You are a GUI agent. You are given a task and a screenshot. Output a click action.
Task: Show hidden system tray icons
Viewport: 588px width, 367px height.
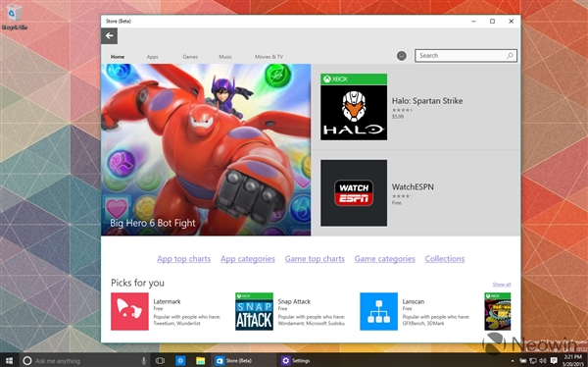click(x=513, y=361)
